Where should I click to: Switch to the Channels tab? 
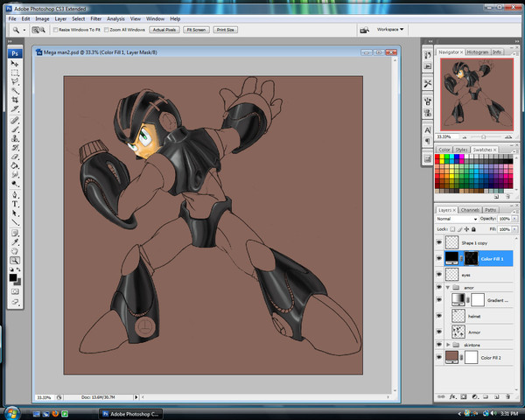pos(470,210)
